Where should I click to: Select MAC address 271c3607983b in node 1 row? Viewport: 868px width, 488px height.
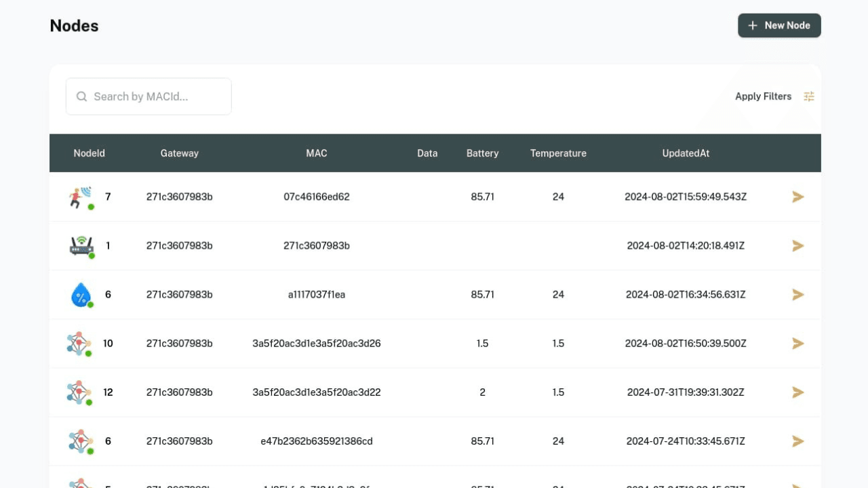point(317,245)
